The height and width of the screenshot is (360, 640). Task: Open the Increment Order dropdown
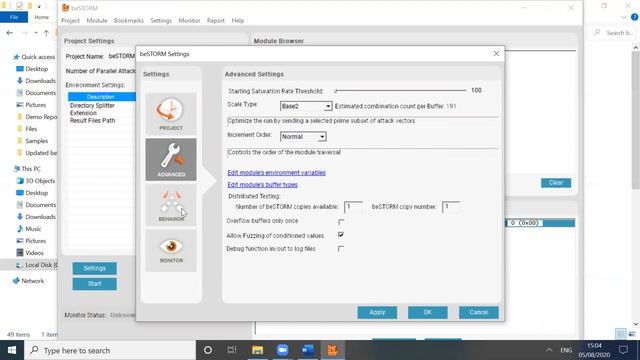(x=303, y=137)
